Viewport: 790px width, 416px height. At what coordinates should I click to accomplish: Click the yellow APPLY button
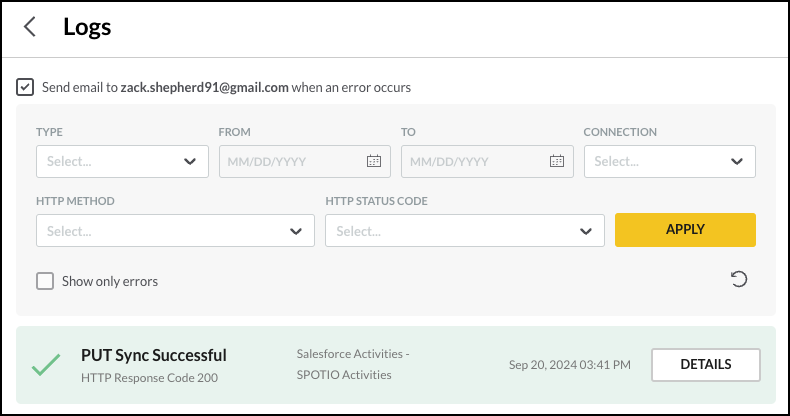pyautogui.click(x=685, y=230)
